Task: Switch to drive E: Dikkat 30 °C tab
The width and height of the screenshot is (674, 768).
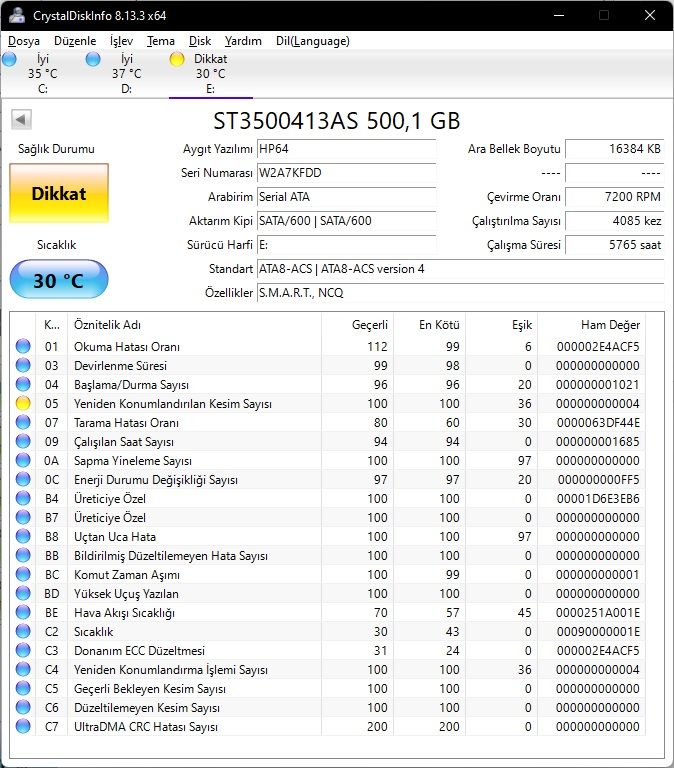Action: tap(211, 73)
